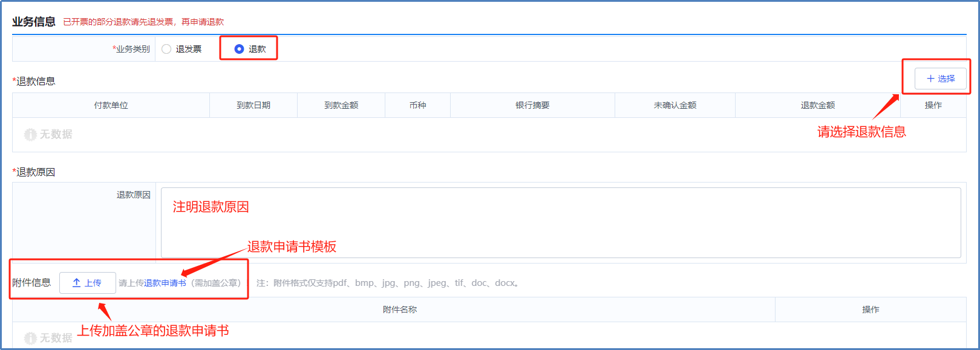Image resolution: width=980 pixels, height=350 pixels.
Task: Click the 币种 column header
Action: tap(417, 105)
